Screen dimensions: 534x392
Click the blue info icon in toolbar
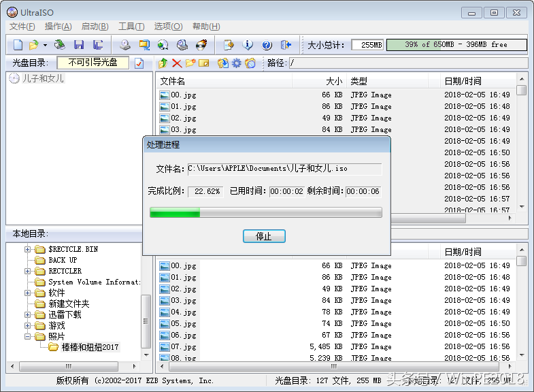click(x=248, y=45)
